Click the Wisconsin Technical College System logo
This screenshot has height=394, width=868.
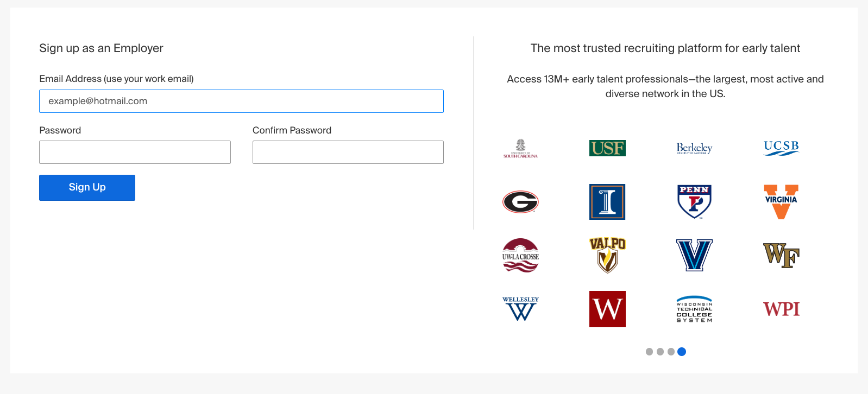694,309
